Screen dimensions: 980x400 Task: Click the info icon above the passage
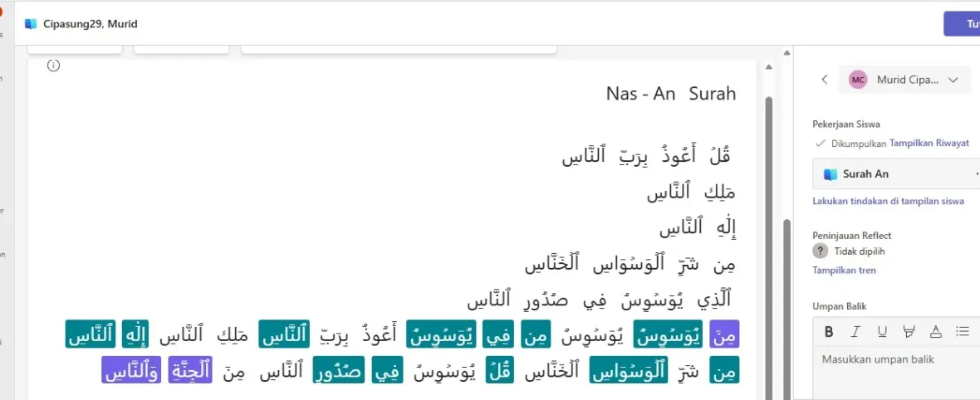[54, 66]
